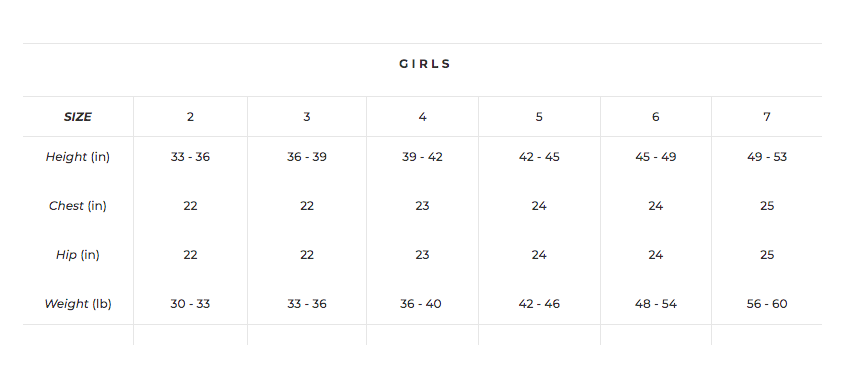Click weight cell 56 - 60
The width and height of the screenshot is (854, 380).
[767, 304]
